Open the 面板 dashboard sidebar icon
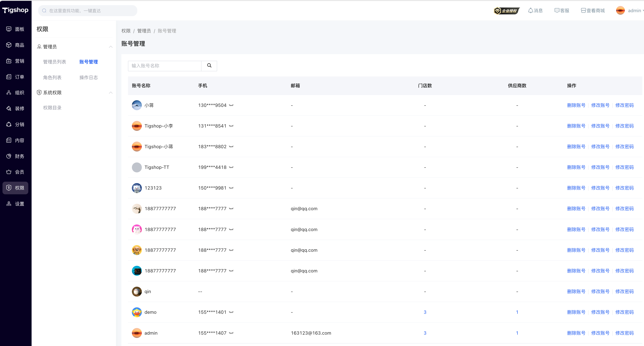The image size is (644, 346). [9, 29]
